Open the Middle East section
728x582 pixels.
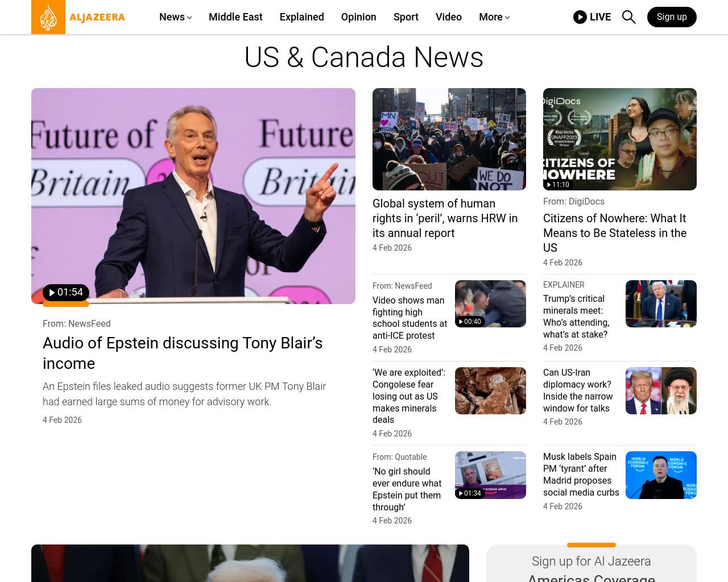pyautogui.click(x=235, y=17)
